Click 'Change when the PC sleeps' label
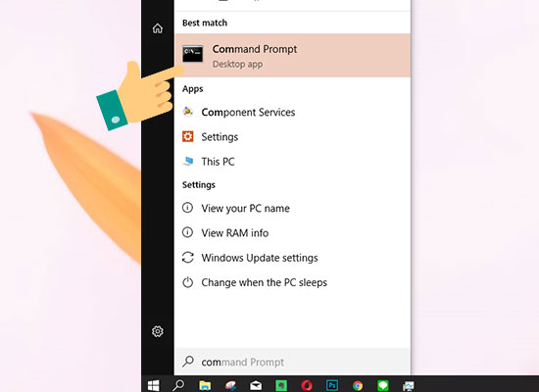 tap(264, 282)
